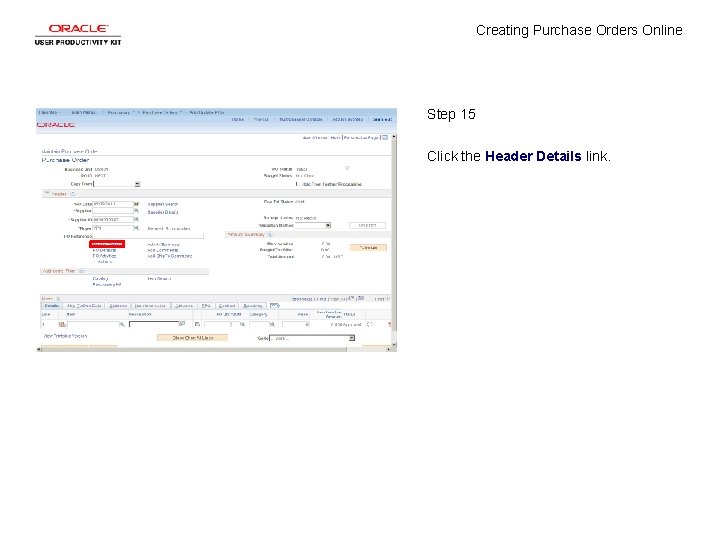This screenshot has height=540, width=720.
Task: Click the Category lookup icon in line 1
Action: (272, 325)
